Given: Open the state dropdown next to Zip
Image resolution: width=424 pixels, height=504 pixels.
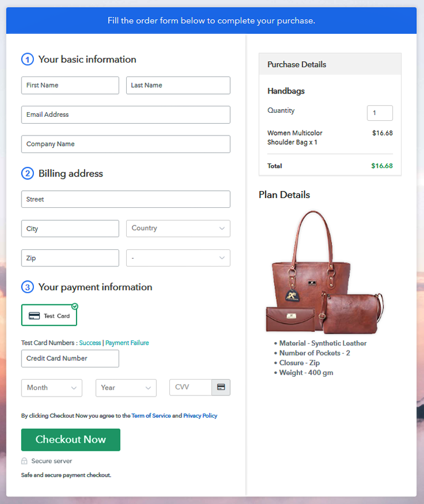Looking at the screenshot, I should tap(178, 258).
